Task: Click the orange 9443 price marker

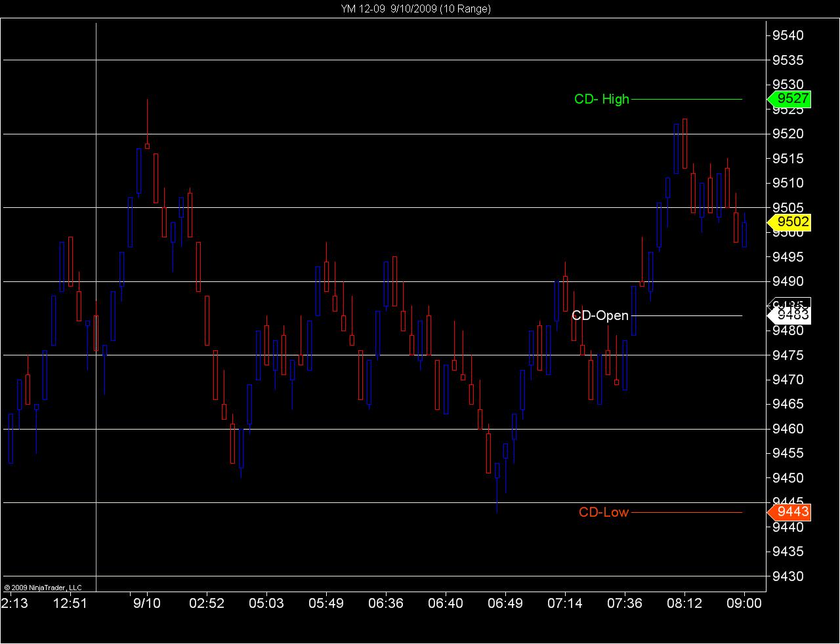Action: (789, 512)
